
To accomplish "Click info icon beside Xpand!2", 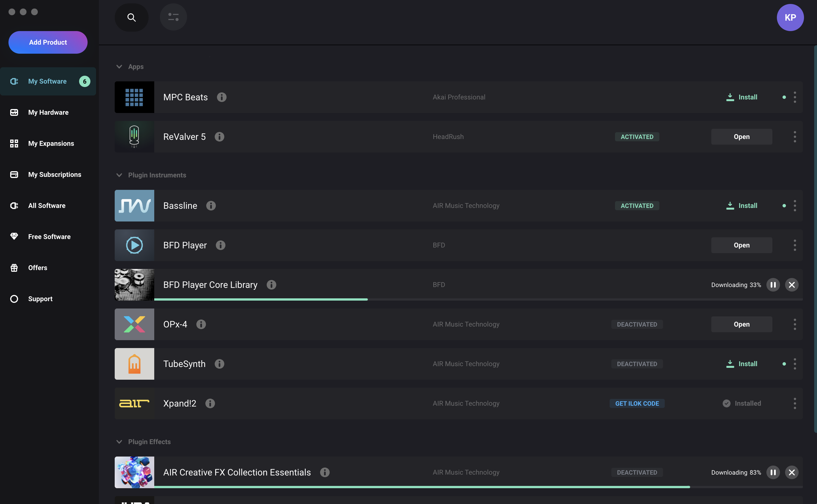I will (x=210, y=403).
